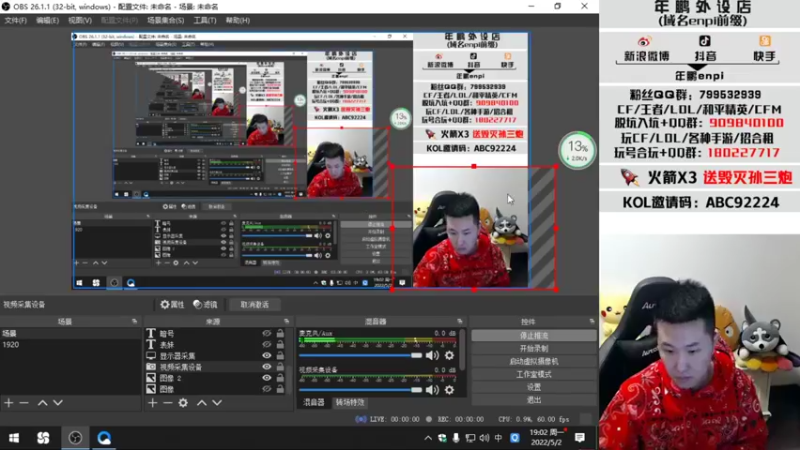Move scene up in 场景 panel
Image resolution: width=800 pixels, height=450 pixels.
click(x=42, y=403)
